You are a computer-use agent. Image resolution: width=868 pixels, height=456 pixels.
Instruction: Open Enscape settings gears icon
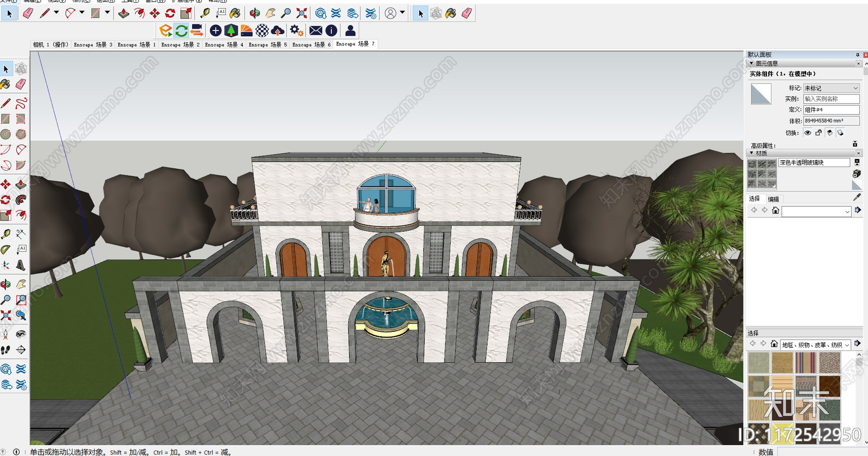pyautogui.click(x=296, y=30)
